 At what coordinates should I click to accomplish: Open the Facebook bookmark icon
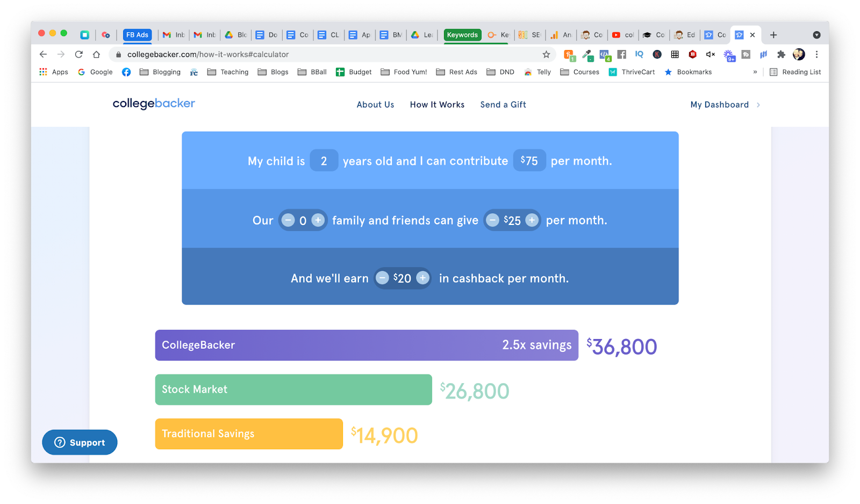click(126, 72)
